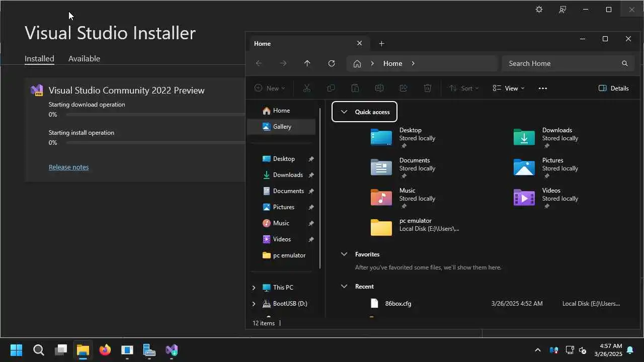Open Visual Studio Installer settings gear

(539, 10)
